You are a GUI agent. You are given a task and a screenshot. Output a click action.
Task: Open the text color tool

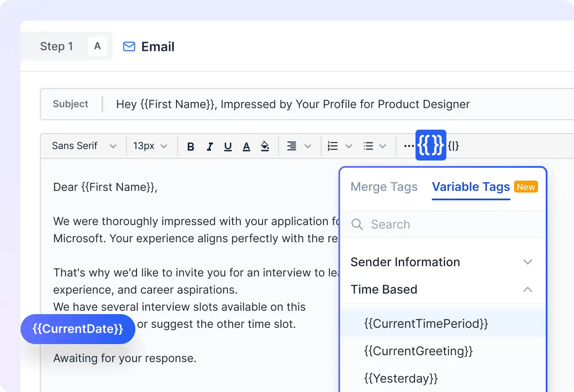[x=246, y=146]
